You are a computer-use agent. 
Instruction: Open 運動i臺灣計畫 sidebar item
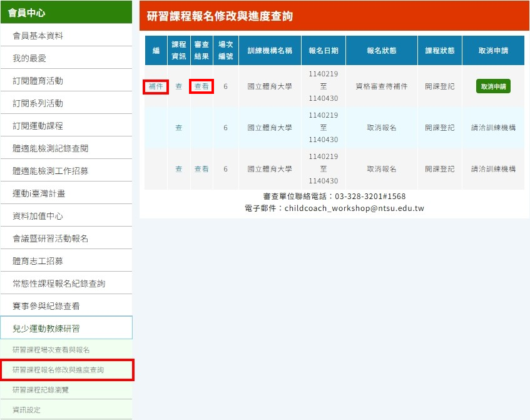(x=66, y=193)
